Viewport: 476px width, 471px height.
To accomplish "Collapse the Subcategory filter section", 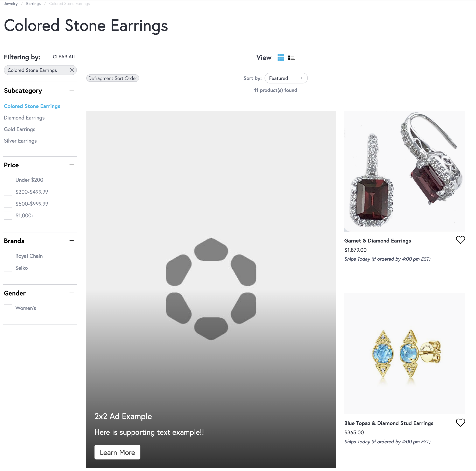I will [72, 90].
